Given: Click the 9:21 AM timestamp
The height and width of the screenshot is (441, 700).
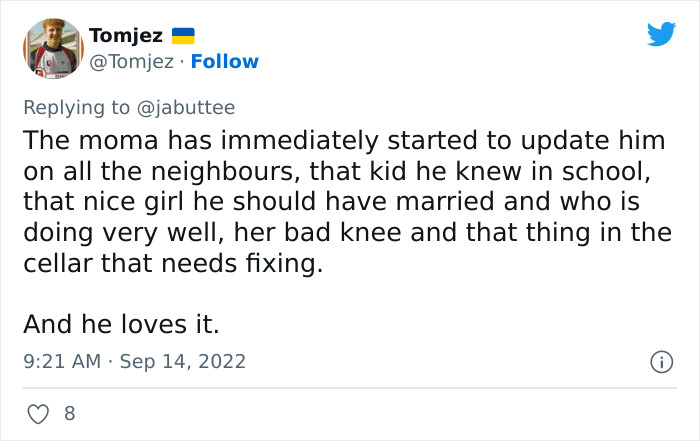Looking at the screenshot, I should click(x=59, y=361).
